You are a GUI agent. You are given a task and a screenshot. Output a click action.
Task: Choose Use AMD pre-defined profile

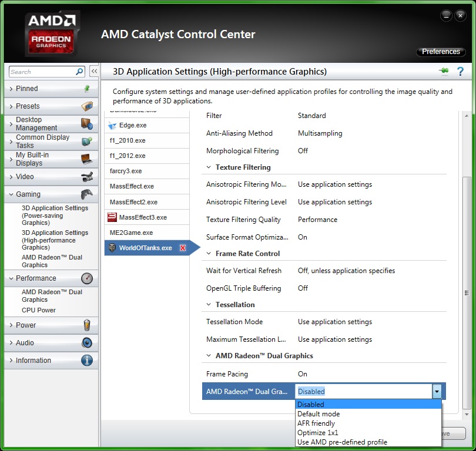point(368,442)
